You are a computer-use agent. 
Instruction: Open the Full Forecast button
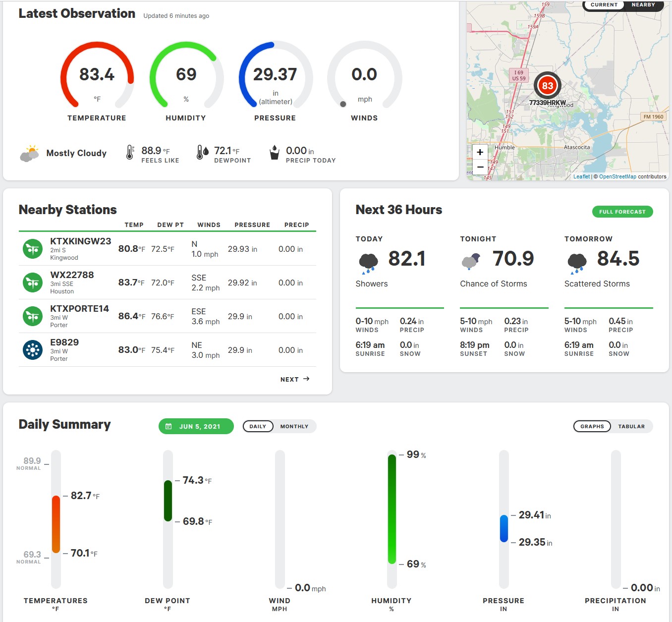(x=622, y=212)
